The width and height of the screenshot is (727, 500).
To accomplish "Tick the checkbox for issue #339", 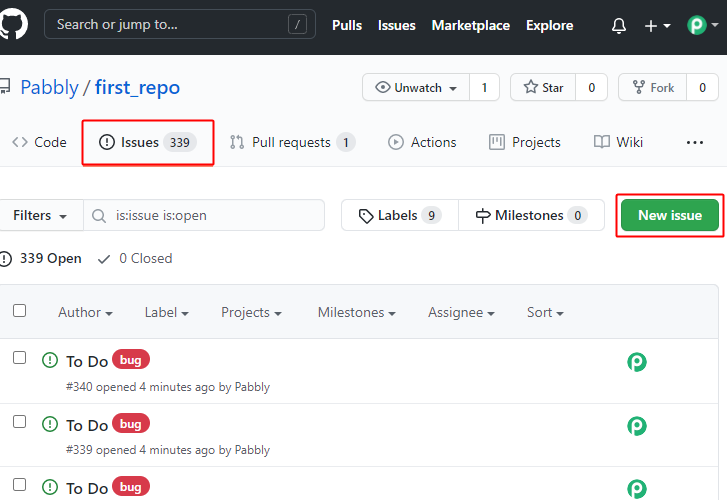I will click(19, 422).
